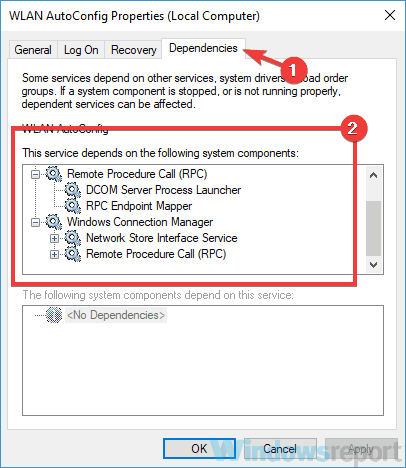Click the scroll down arrow in the dependency list
The width and height of the screenshot is (406, 468).
point(374,265)
